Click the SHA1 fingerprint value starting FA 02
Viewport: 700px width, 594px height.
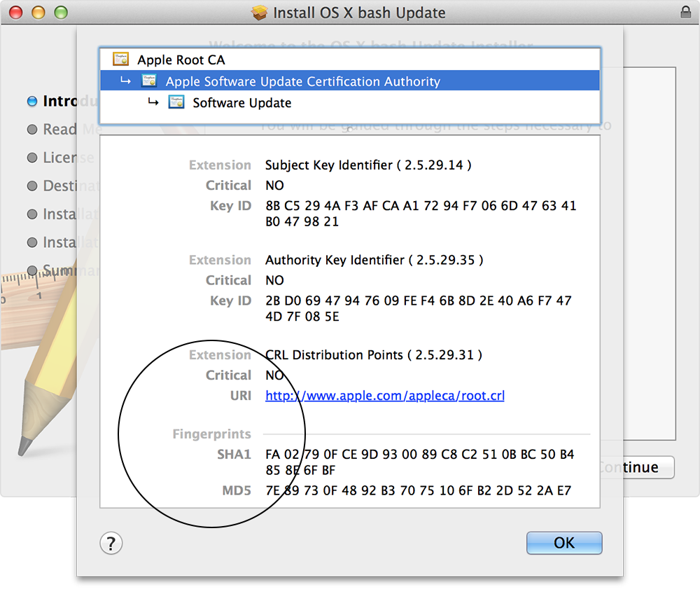click(x=419, y=462)
